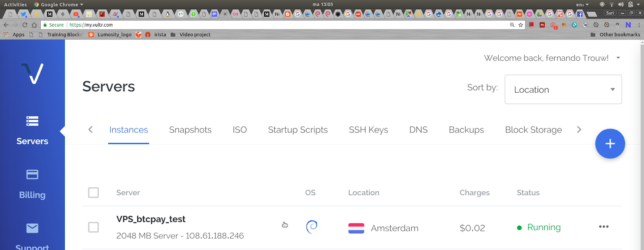Open the Servers section icon in the sidebar

[x=32, y=121]
